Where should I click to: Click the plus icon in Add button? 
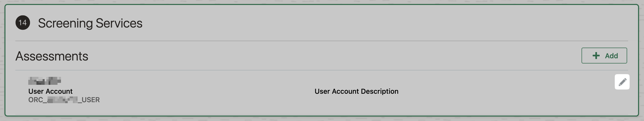[596, 56]
